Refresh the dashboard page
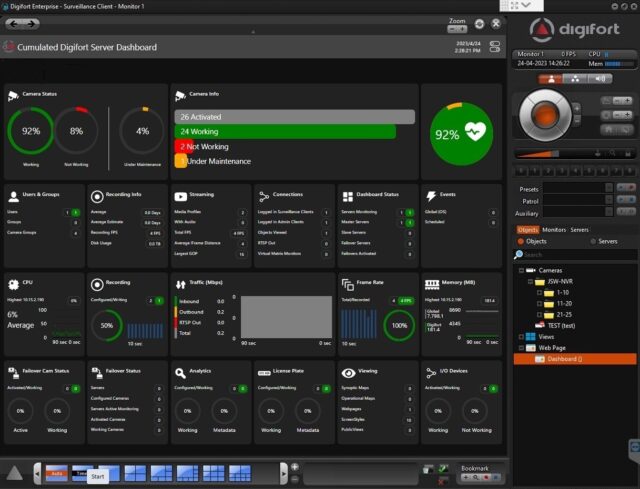The width and height of the screenshot is (640, 489). (x=479, y=24)
